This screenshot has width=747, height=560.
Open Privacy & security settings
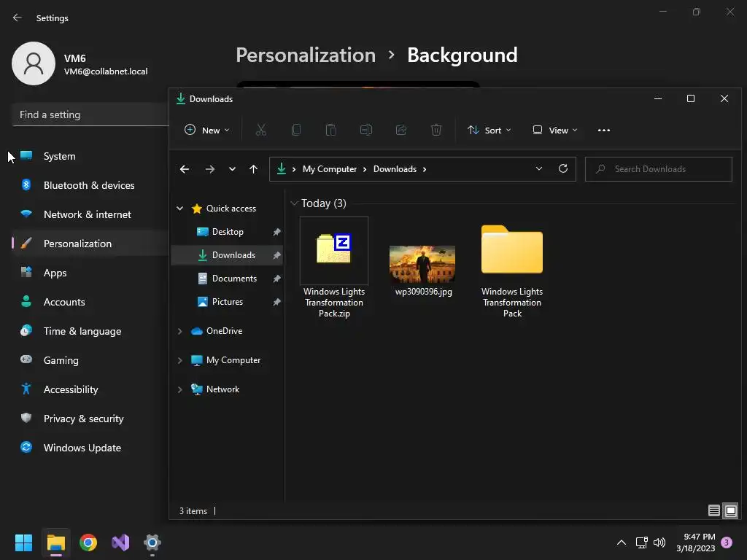pos(90,419)
